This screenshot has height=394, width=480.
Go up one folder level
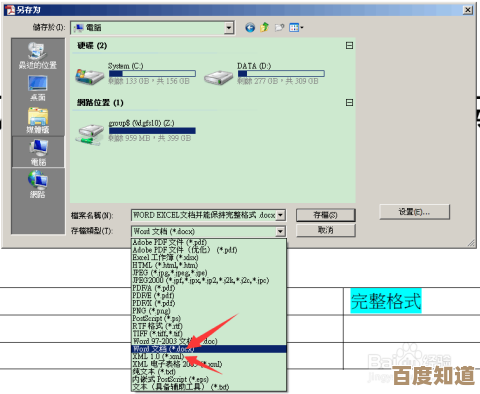(265, 27)
